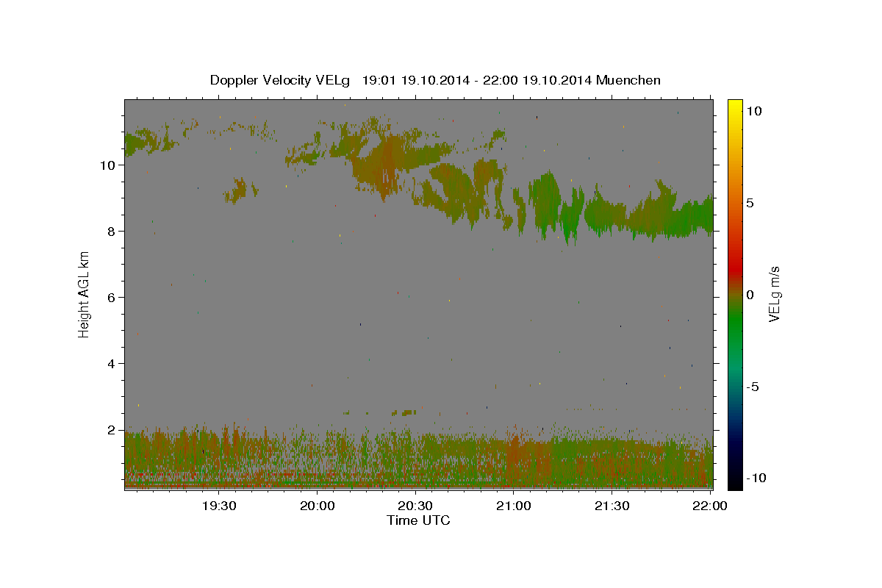
Task: Click the colorbar value 0 label
Action: [x=750, y=294]
